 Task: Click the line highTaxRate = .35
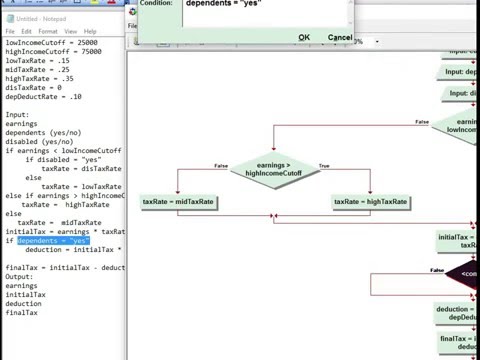pyautogui.click(x=39, y=79)
